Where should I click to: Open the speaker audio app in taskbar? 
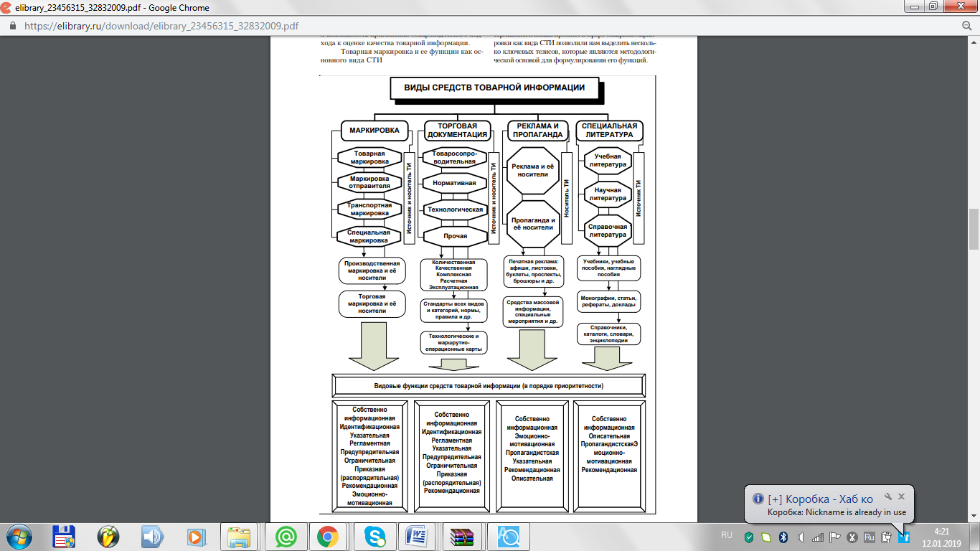pos(152,537)
